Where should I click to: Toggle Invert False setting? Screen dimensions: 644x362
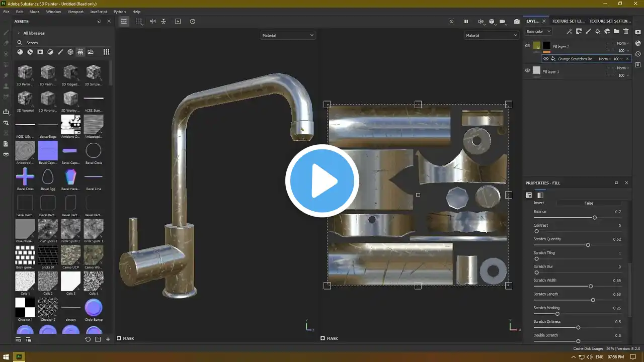tap(589, 203)
